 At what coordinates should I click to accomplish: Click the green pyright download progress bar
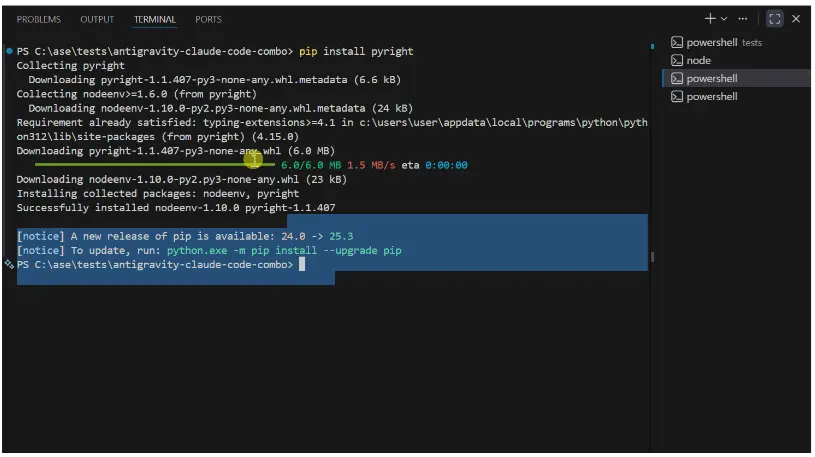click(x=150, y=165)
